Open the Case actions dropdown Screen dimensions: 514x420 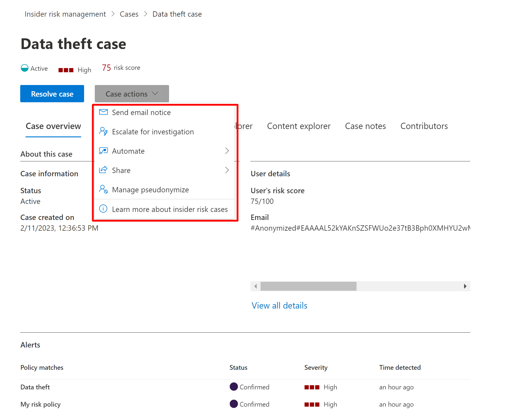click(x=132, y=94)
